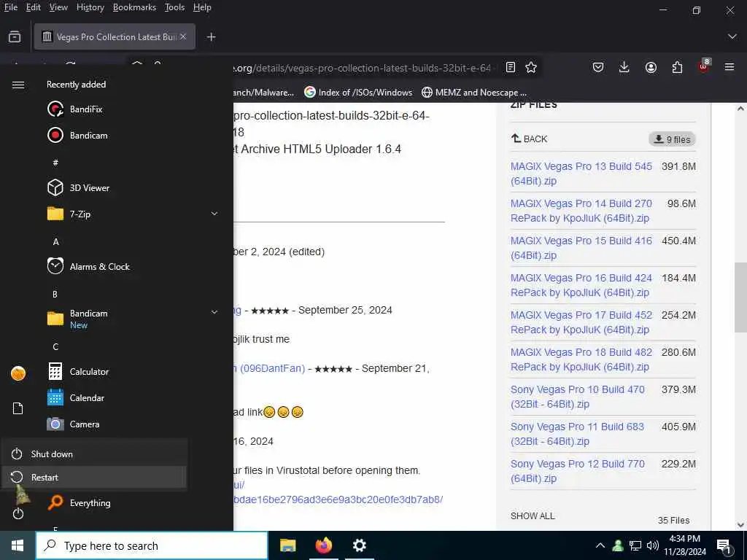Download MAGIX Vegas Pro 15 Build 416 zip

(x=581, y=248)
